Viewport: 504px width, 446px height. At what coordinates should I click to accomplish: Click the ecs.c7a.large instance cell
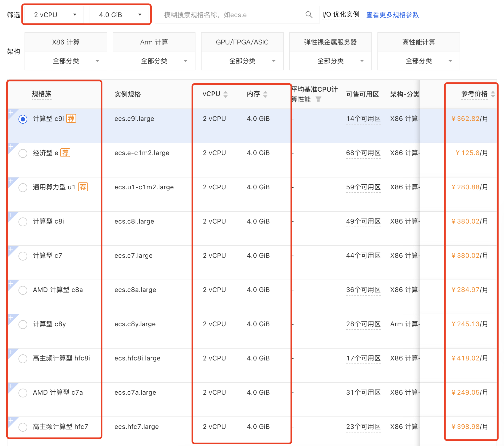point(135,392)
